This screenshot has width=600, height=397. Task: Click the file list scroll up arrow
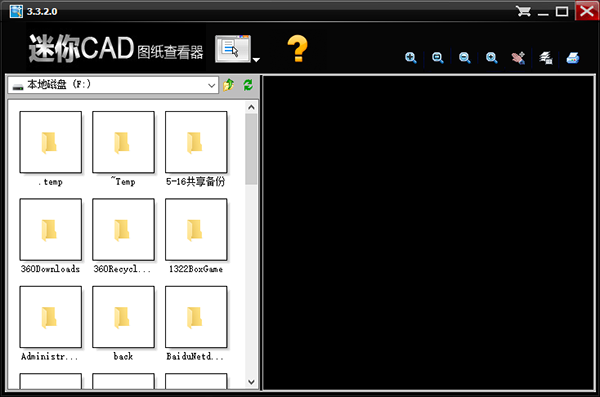[x=251, y=107]
